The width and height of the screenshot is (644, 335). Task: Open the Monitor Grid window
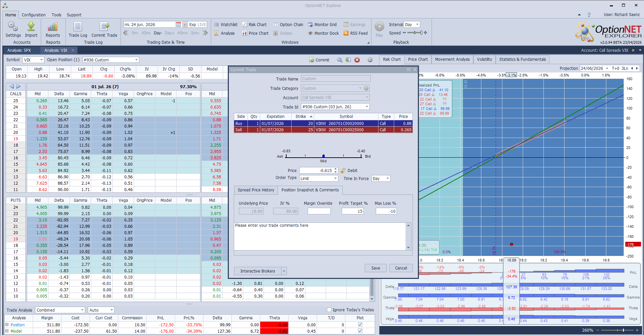[322, 24]
